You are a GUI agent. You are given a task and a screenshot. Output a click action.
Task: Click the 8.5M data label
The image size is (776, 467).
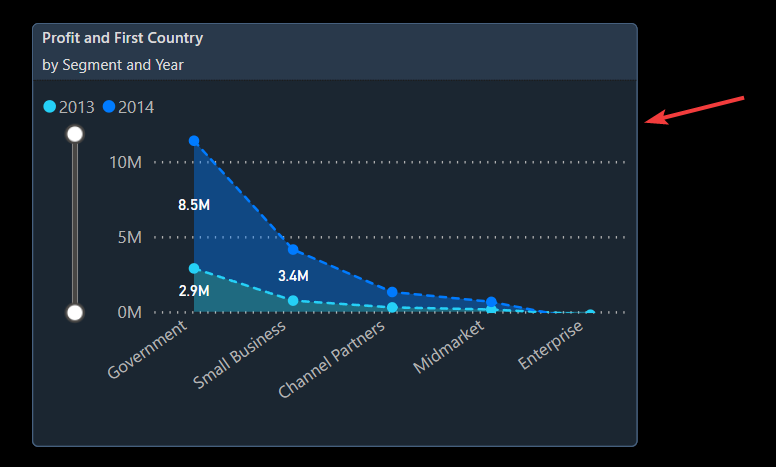(x=194, y=205)
